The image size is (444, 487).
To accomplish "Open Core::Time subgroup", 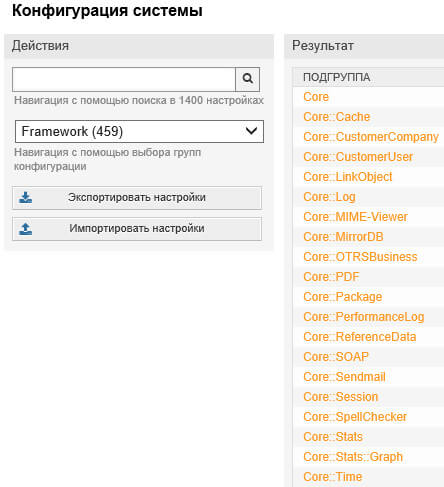I will 333,477.
